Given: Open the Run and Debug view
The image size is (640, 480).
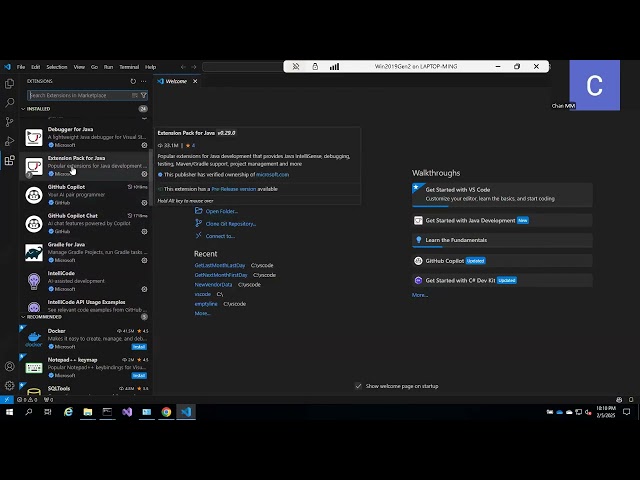Looking at the screenshot, I should pyautogui.click(x=9, y=141).
